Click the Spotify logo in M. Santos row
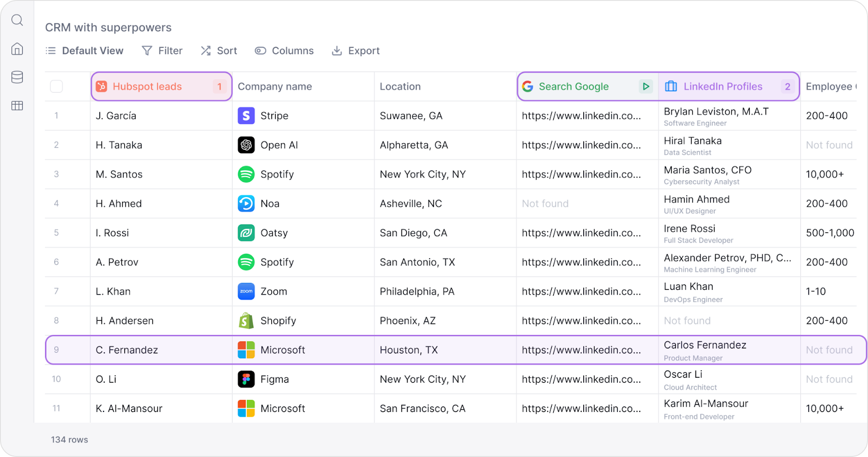Image resolution: width=868 pixels, height=457 pixels. [246, 174]
